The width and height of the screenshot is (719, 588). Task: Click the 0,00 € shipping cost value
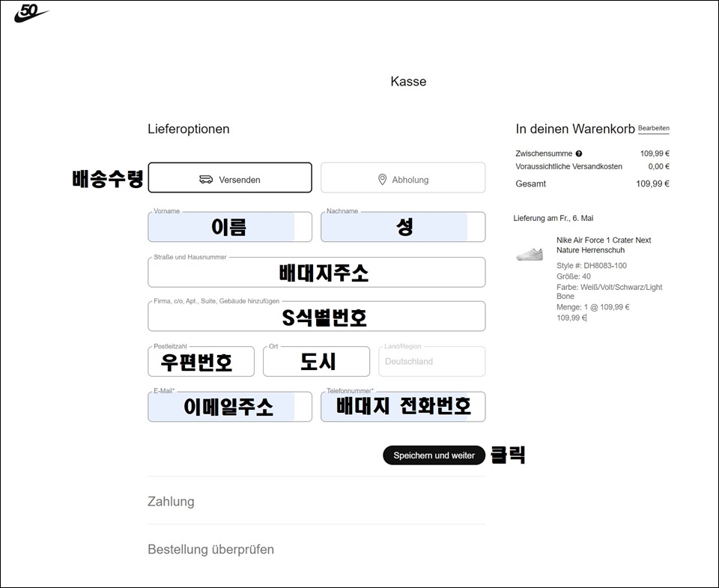pyautogui.click(x=658, y=166)
